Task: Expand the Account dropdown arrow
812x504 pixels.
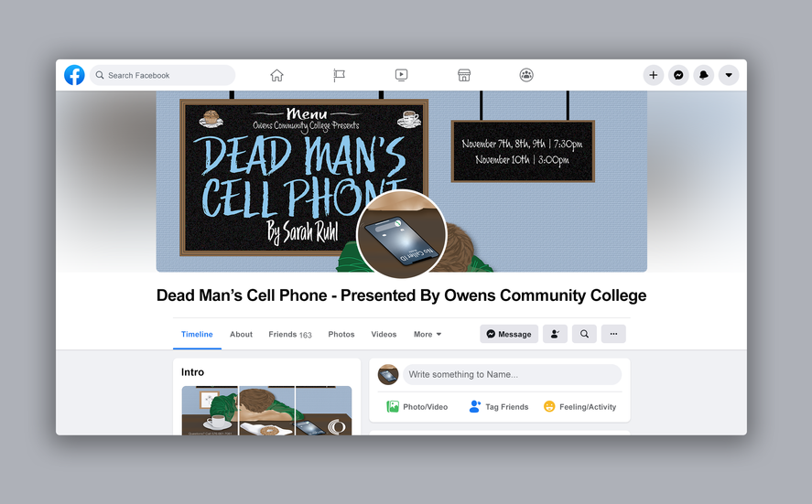Action: [729, 75]
